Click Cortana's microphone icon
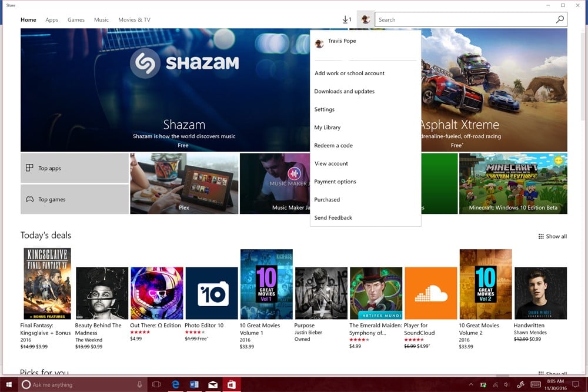 click(x=139, y=384)
